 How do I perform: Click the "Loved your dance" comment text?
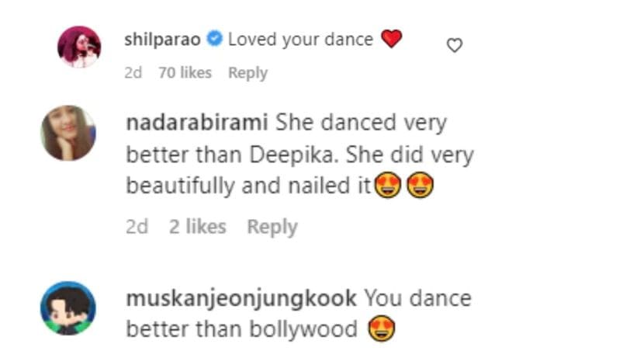pyautogui.click(x=300, y=39)
